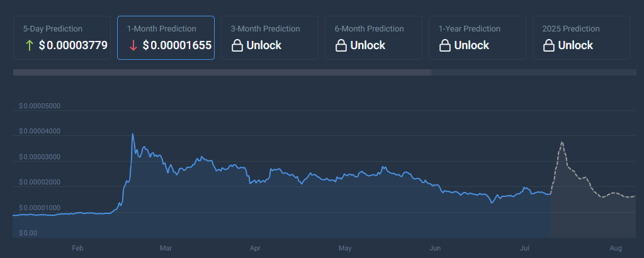The width and height of the screenshot is (644, 258).
Task: Open the 3-Month Prediction heading
Action: [265, 29]
